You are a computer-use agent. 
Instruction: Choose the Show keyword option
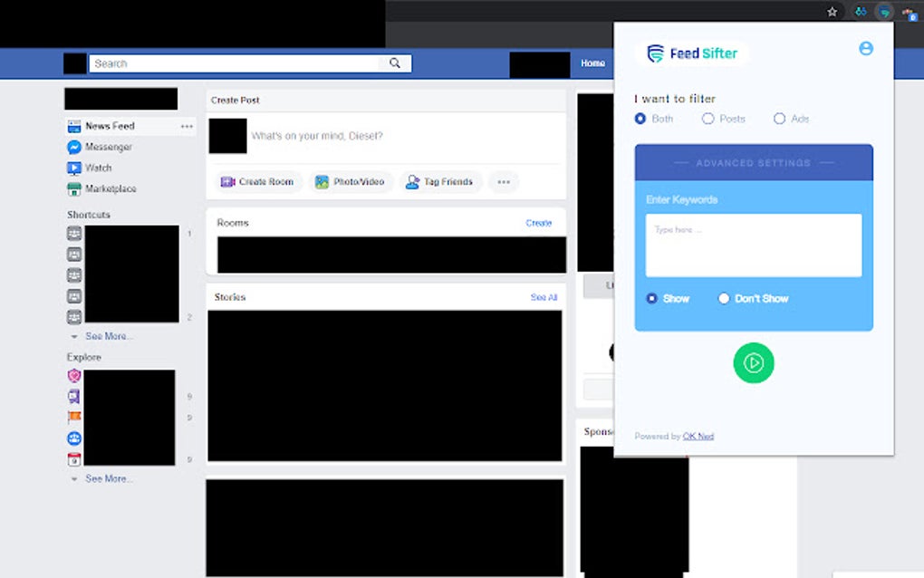tap(651, 298)
